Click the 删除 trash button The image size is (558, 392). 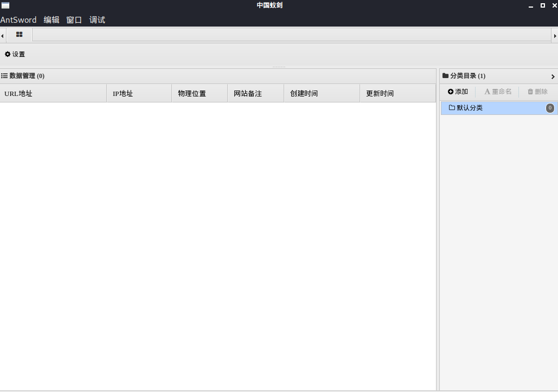tap(538, 92)
